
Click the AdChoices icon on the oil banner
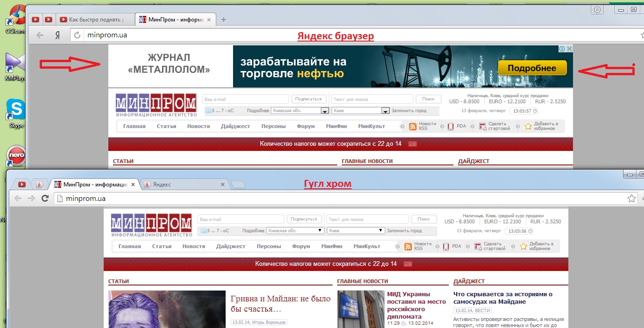[563, 49]
